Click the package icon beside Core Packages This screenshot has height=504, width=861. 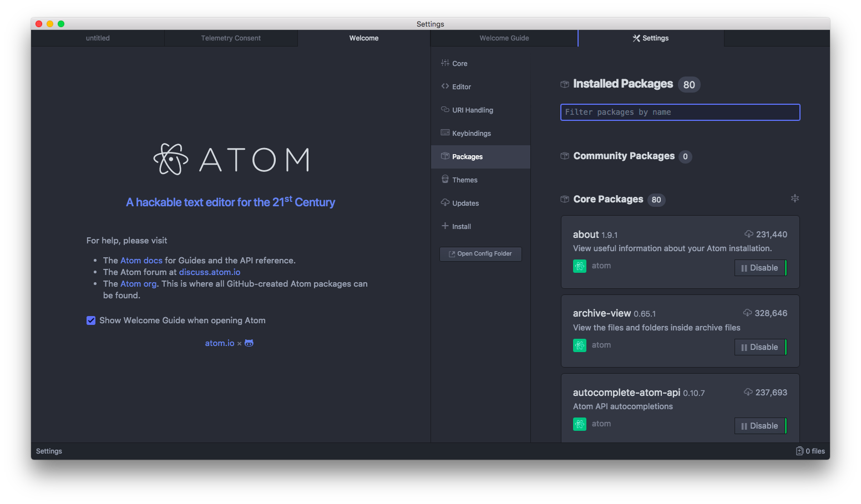565,199
